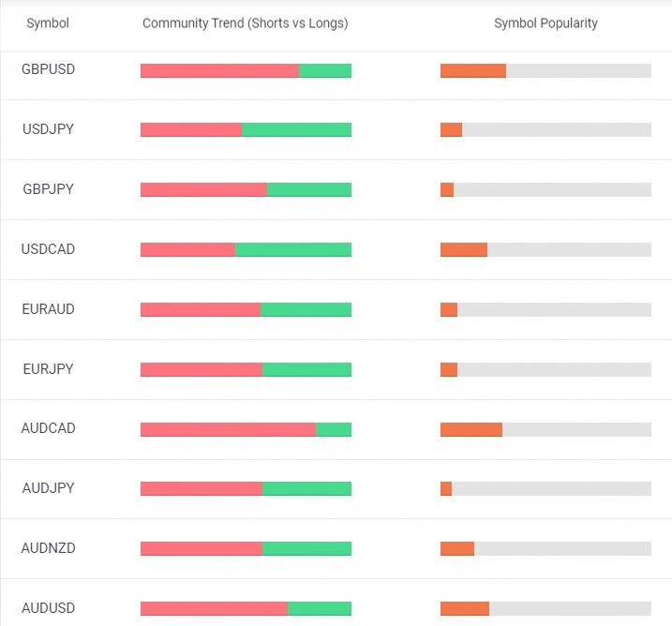Click the red shorts segment for AUDJPY
The height and width of the screenshot is (626, 672).
tap(202, 489)
